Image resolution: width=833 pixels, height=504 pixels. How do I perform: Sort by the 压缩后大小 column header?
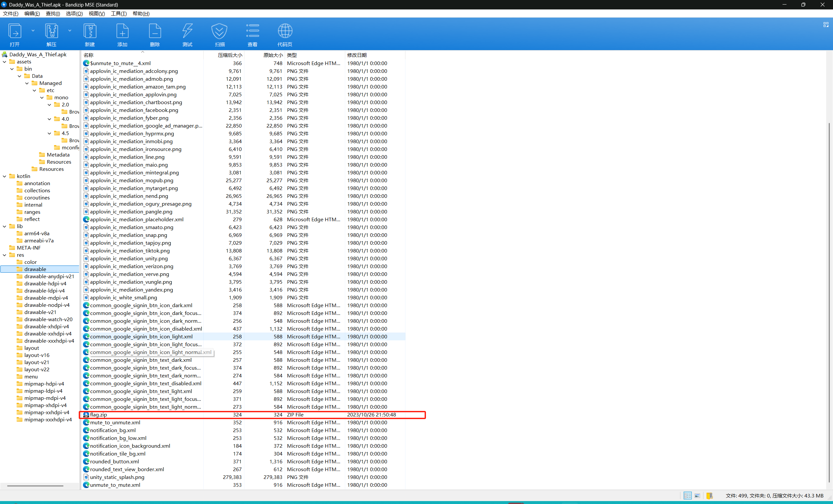click(x=230, y=55)
